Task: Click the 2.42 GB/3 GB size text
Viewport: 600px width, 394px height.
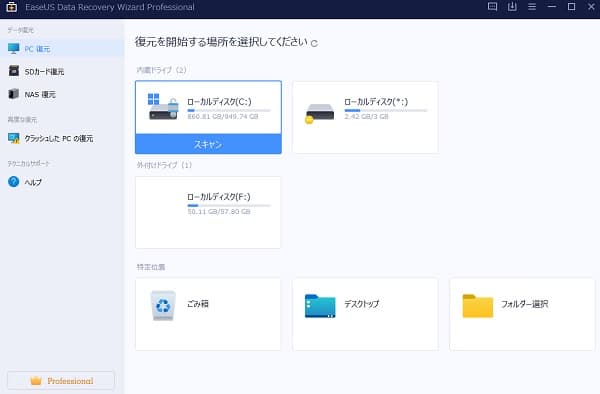Action: pyautogui.click(x=366, y=117)
